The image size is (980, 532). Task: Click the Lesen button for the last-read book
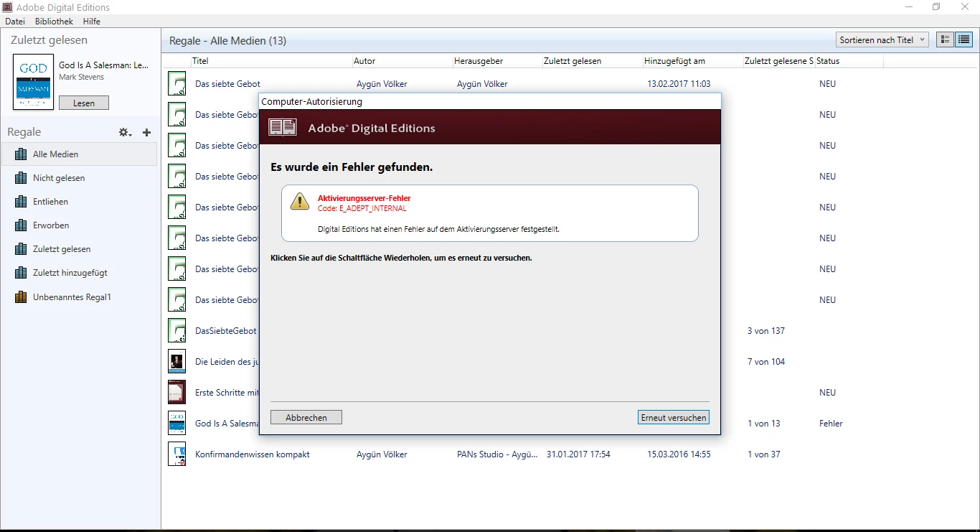(x=84, y=103)
